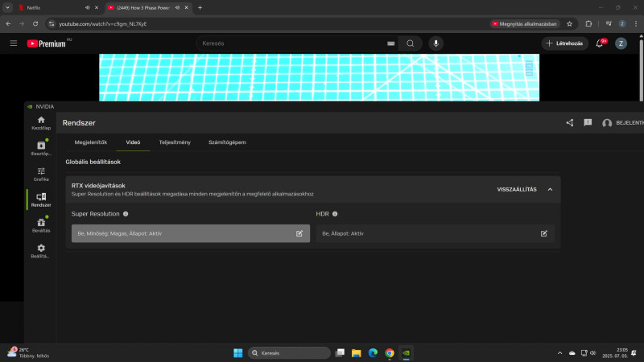Click the Super Resolution status field
The height and width of the screenshot is (362, 644).
coord(191,233)
